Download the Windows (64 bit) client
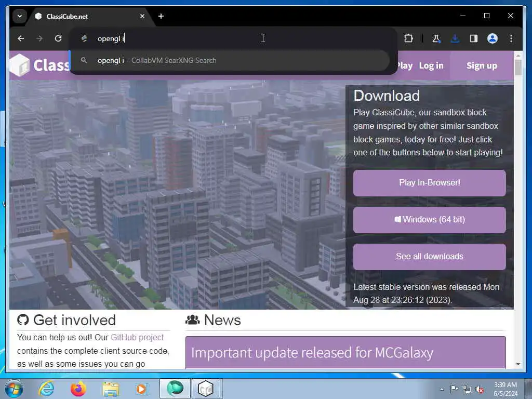Image resolution: width=532 pixels, height=399 pixels. click(x=429, y=220)
